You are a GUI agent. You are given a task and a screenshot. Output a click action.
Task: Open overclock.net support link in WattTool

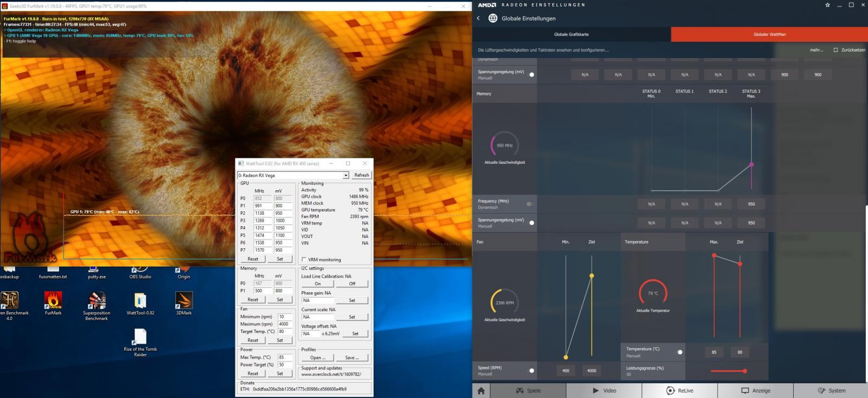click(x=331, y=375)
